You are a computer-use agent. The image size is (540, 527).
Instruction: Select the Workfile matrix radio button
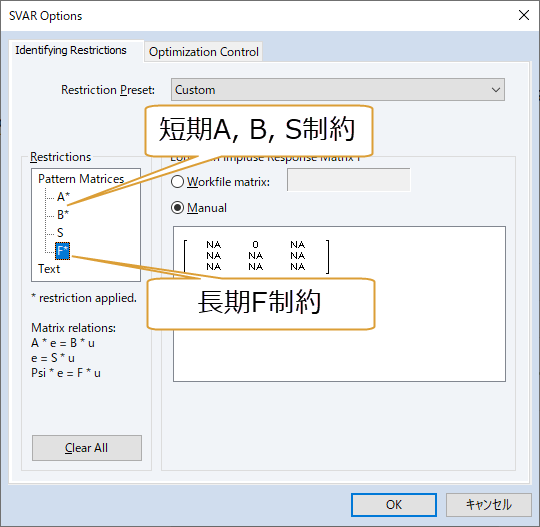177,182
